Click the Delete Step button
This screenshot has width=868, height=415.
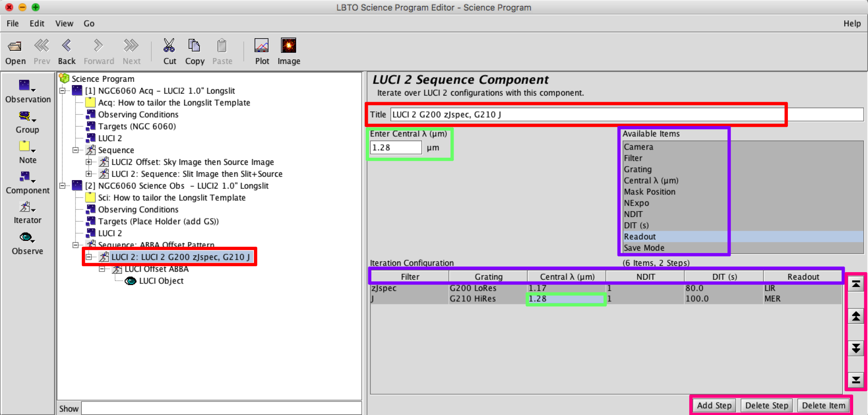767,405
